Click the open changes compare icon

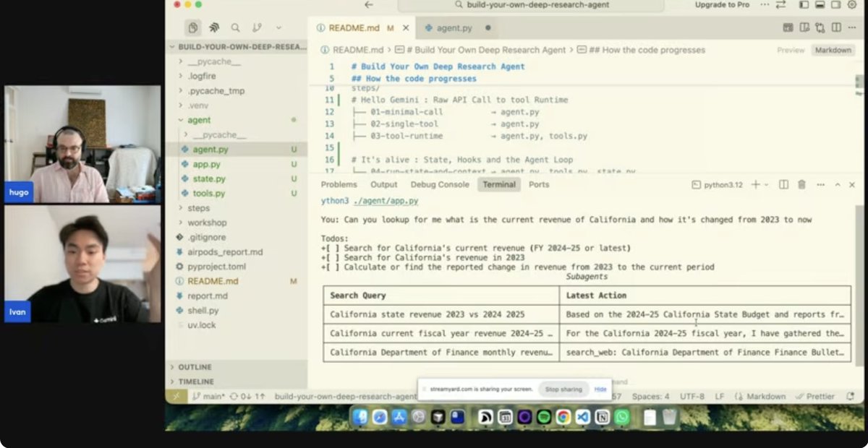click(820, 27)
